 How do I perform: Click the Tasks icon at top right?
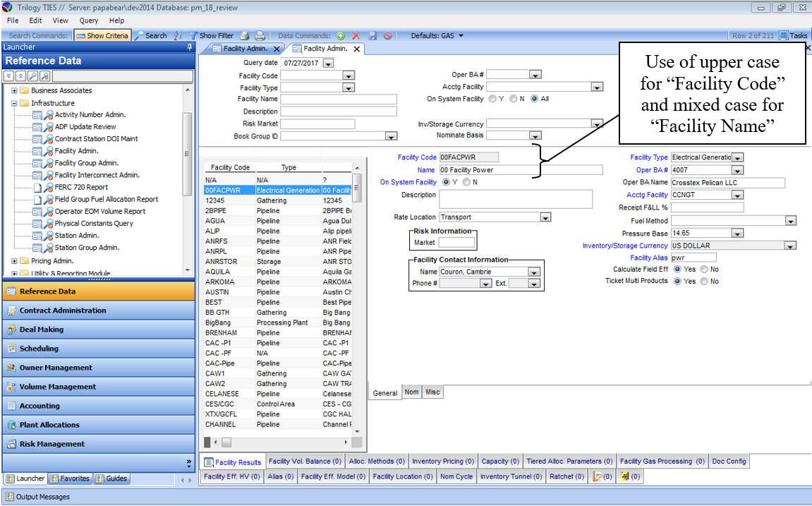click(x=783, y=35)
